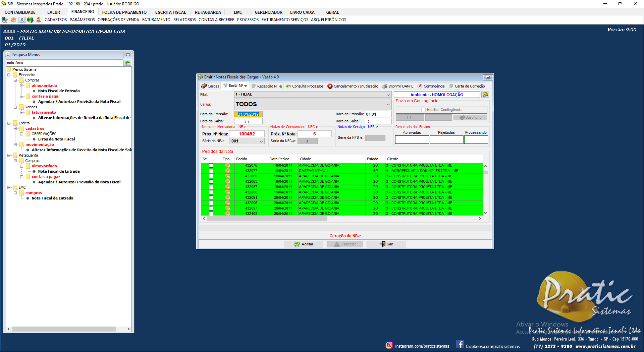This screenshot has height=352, width=644.
Task: Click the Aceitar button
Action: [x=304, y=244]
